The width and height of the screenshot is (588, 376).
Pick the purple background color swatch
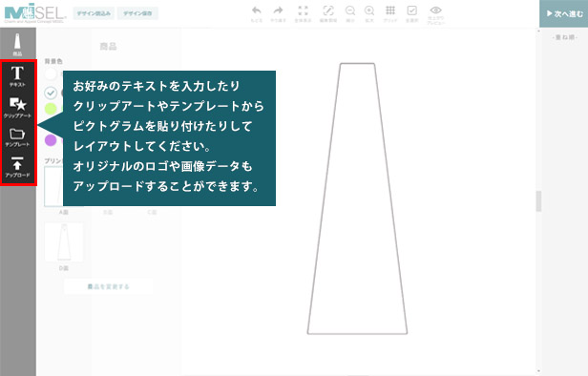[x=51, y=140]
